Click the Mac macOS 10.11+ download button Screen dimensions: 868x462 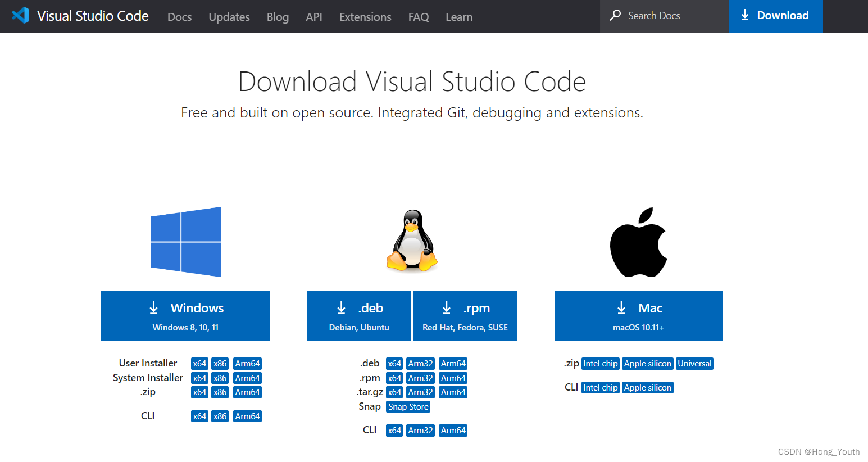click(x=639, y=316)
